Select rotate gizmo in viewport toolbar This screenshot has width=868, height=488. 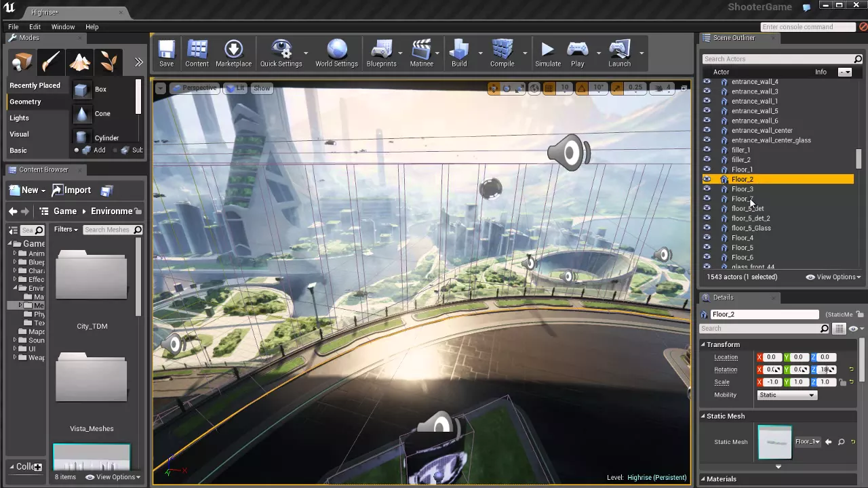pos(507,88)
